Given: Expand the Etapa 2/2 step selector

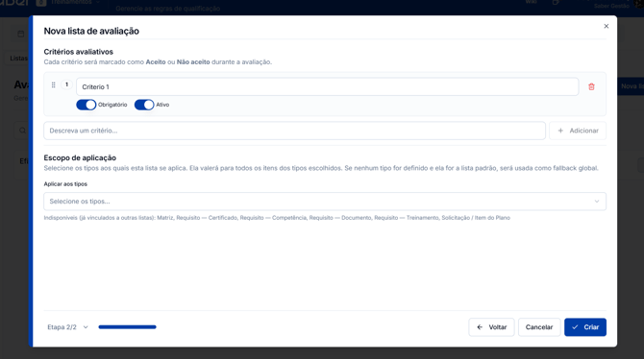Looking at the screenshot, I should (68, 327).
